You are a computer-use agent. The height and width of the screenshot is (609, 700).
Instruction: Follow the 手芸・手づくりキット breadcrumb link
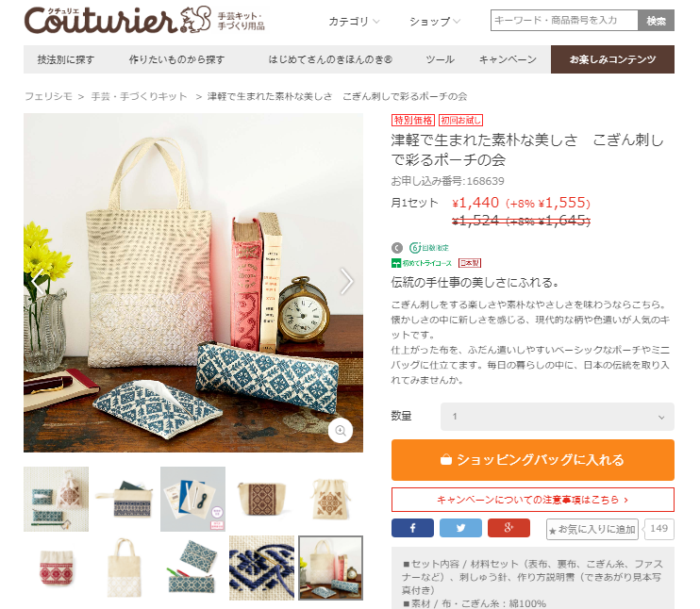click(x=140, y=96)
